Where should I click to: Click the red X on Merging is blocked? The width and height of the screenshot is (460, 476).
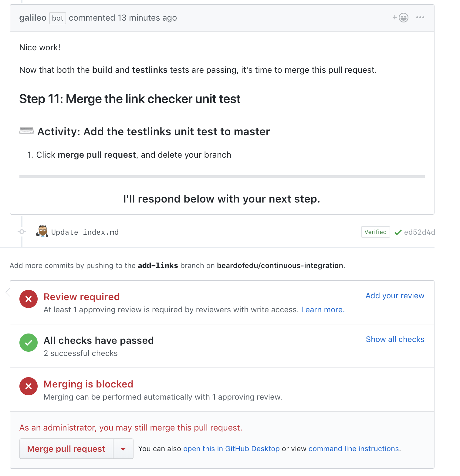point(28,386)
